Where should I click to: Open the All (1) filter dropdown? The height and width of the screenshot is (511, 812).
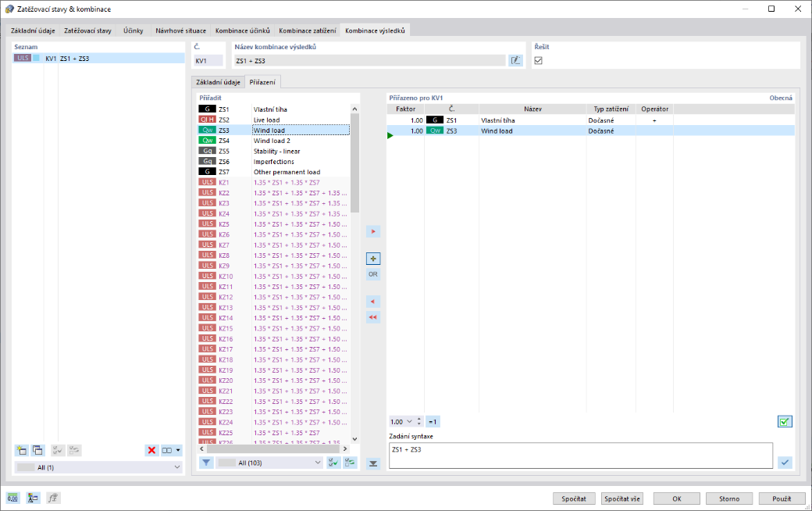click(x=98, y=467)
